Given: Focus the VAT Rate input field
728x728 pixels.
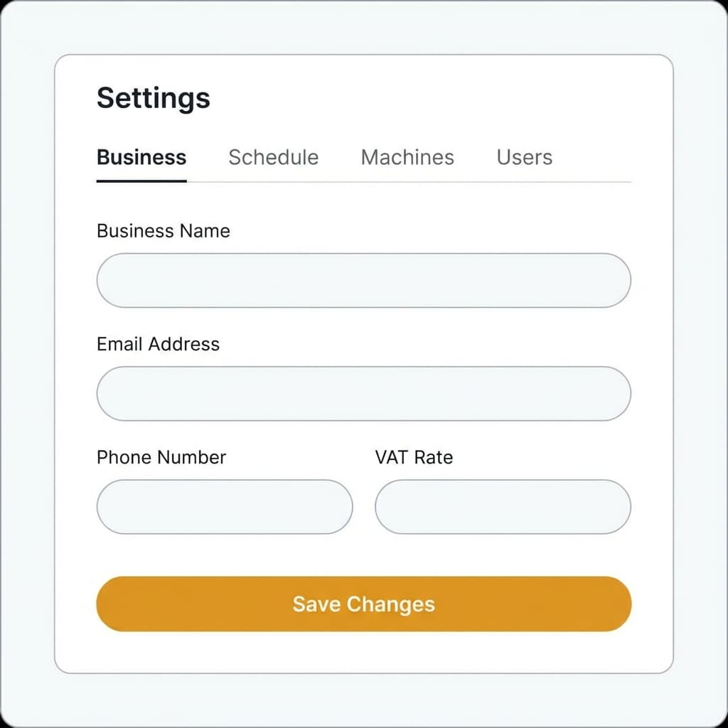Looking at the screenshot, I should 503,507.
